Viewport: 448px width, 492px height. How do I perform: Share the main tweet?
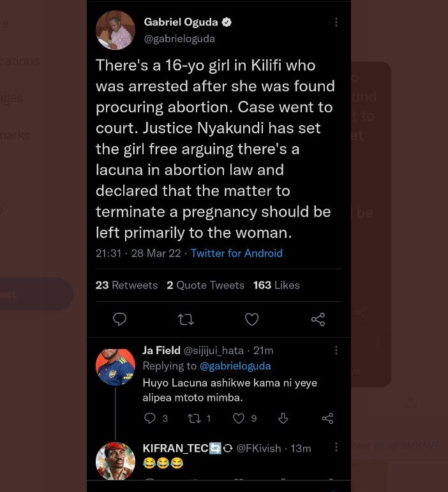pyautogui.click(x=318, y=319)
